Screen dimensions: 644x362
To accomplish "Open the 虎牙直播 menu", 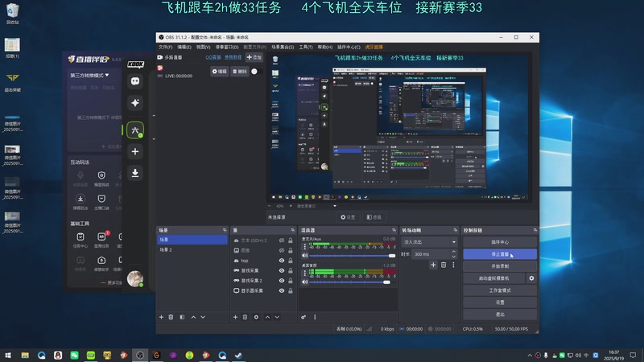I will [x=374, y=47].
